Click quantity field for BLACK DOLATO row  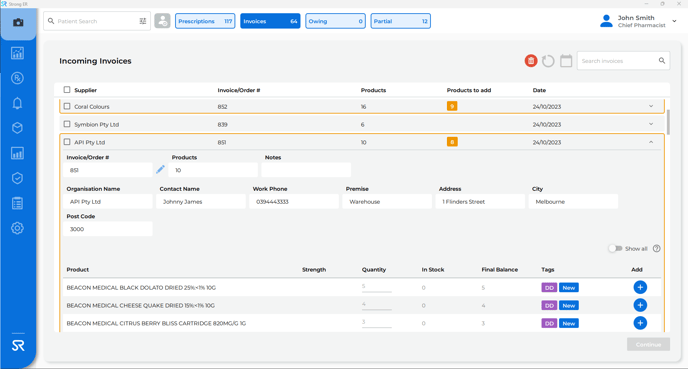[x=376, y=287]
